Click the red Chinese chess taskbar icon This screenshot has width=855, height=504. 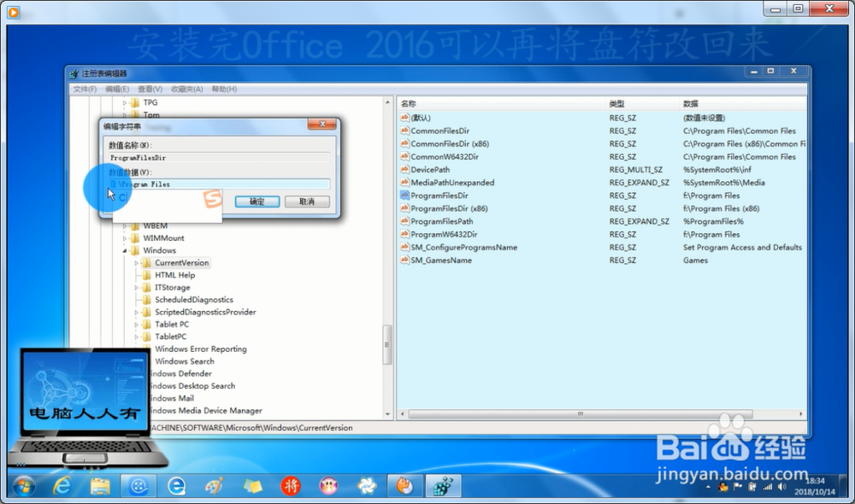click(x=291, y=485)
